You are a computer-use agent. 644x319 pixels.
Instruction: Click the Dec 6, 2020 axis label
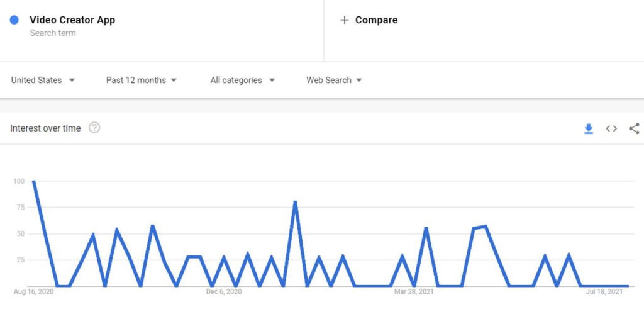(x=223, y=292)
